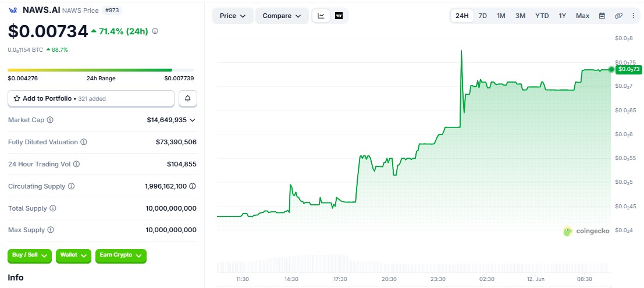Click info icon beside 1,996,162,100 value
Screen dimensions: 644x288
pos(192,186)
